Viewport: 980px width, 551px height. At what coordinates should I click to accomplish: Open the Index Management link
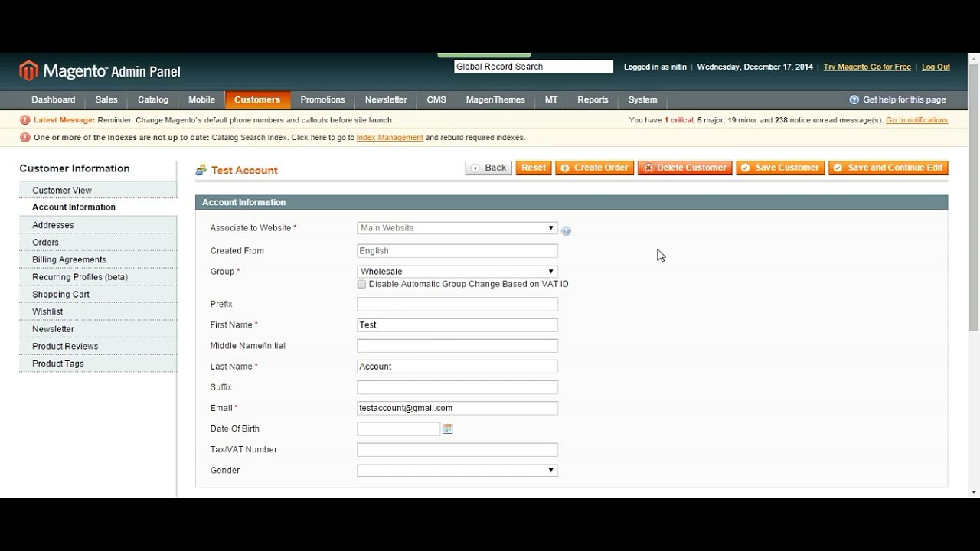click(x=390, y=138)
